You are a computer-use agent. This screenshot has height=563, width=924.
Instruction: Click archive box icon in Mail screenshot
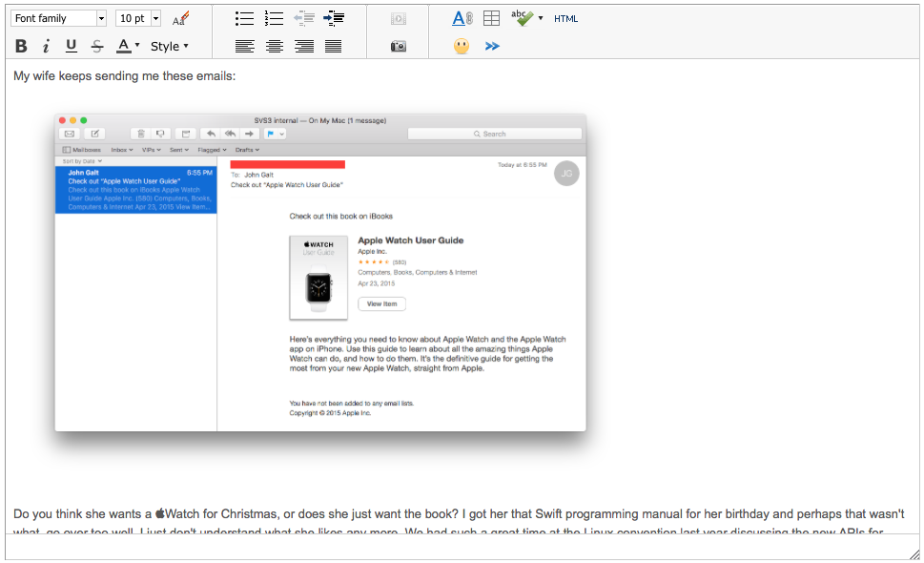[186, 134]
